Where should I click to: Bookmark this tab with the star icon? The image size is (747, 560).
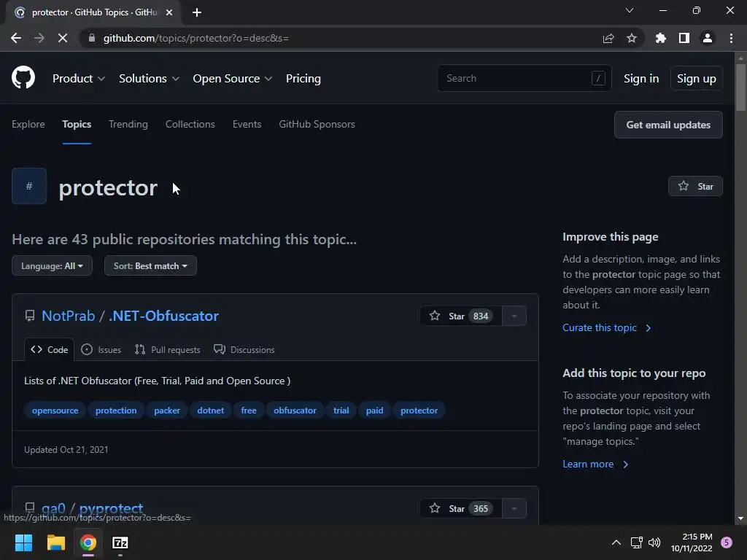632,38
